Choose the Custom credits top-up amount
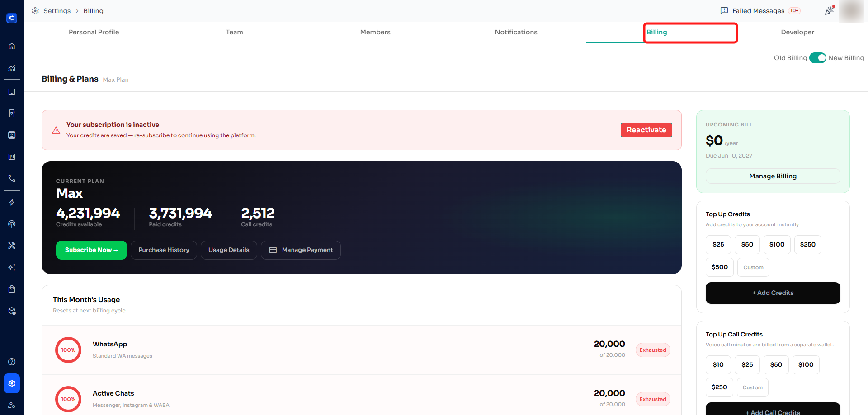This screenshot has width=868, height=415. tap(753, 267)
